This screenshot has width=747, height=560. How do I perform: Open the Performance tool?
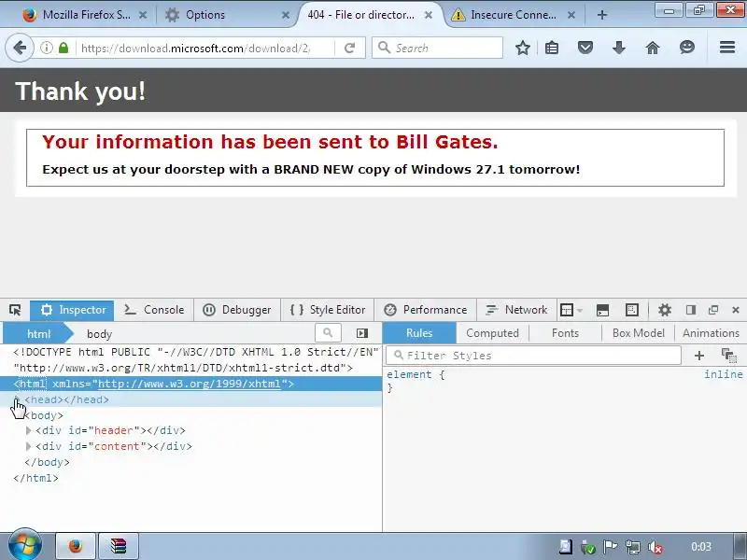(x=426, y=310)
